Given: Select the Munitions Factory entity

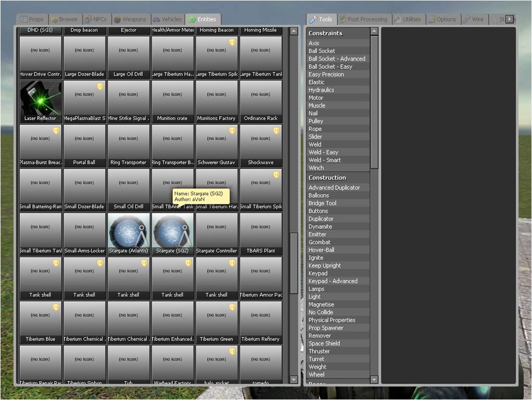Looking at the screenshot, I should pyautogui.click(x=217, y=101).
